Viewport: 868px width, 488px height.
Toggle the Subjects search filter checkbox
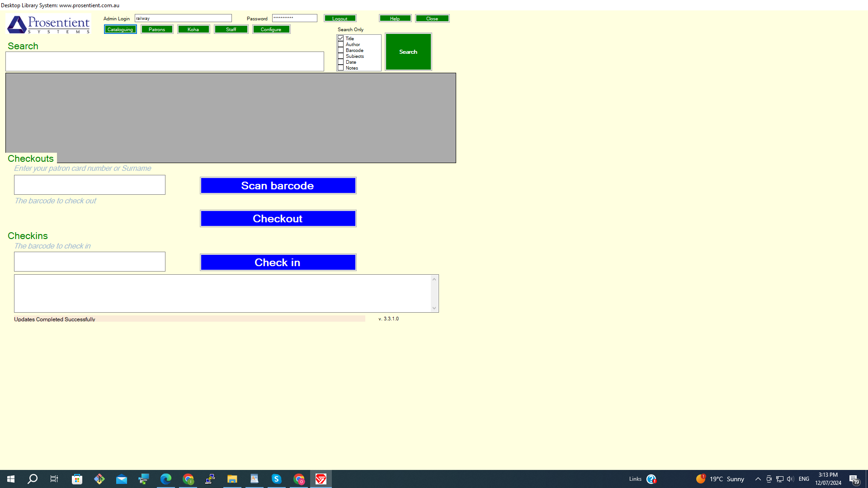tap(340, 56)
